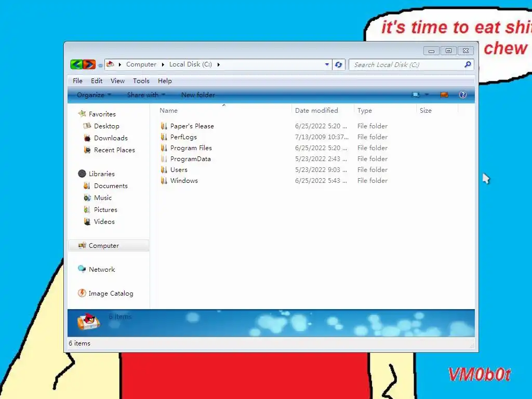Select Libraries in the navigation pane
The height and width of the screenshot is (399, 532).
pyautogui.click(x=102, y=174)
